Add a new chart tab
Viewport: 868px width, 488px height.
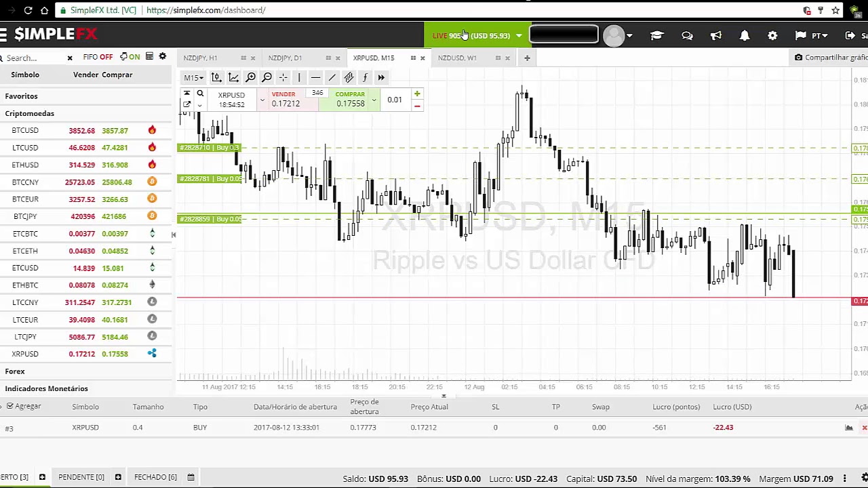coord(527,58)
